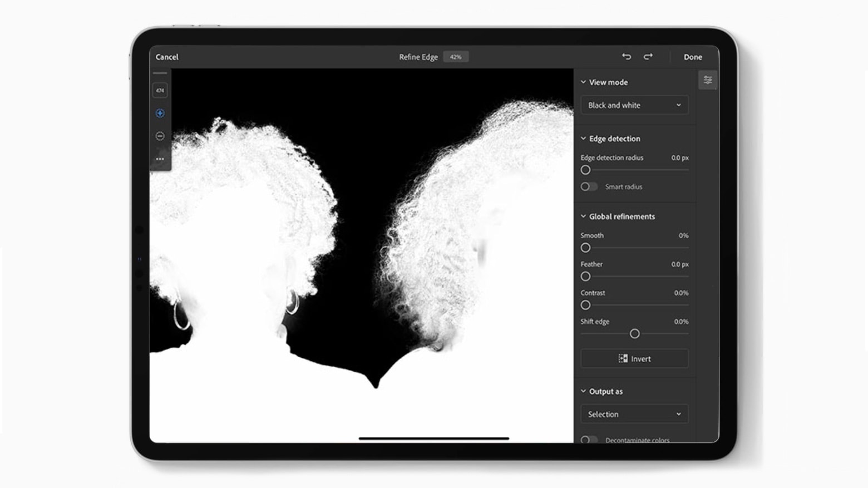
Task: Click the undo icon
Action: click(627, 56)
